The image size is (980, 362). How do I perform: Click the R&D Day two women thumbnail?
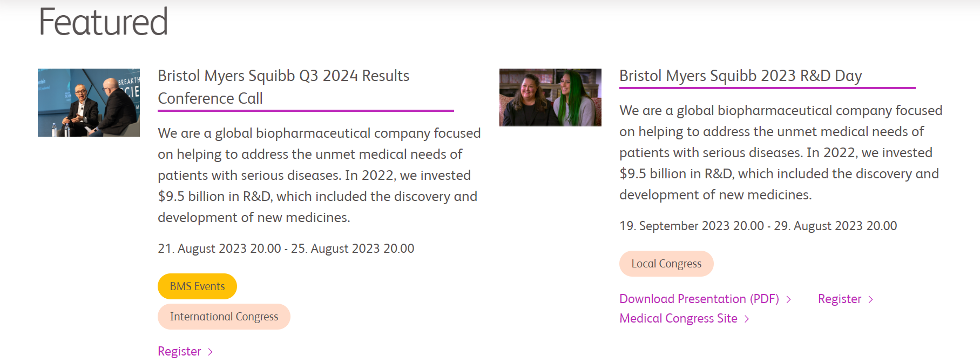pos(550,97)
